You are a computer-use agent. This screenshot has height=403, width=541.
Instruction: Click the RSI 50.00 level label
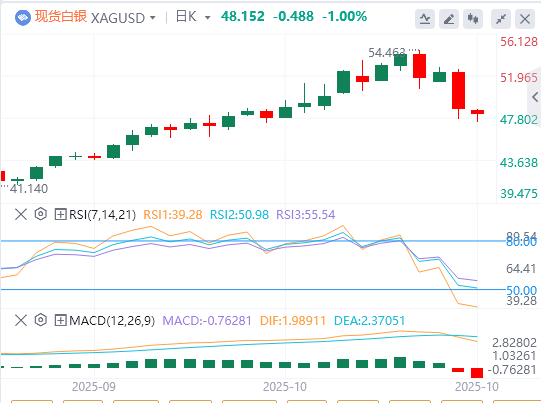pos(521,290)
